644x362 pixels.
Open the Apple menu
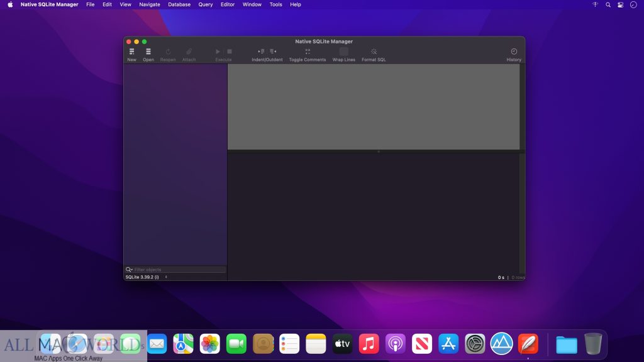click(x=10, y=4)
